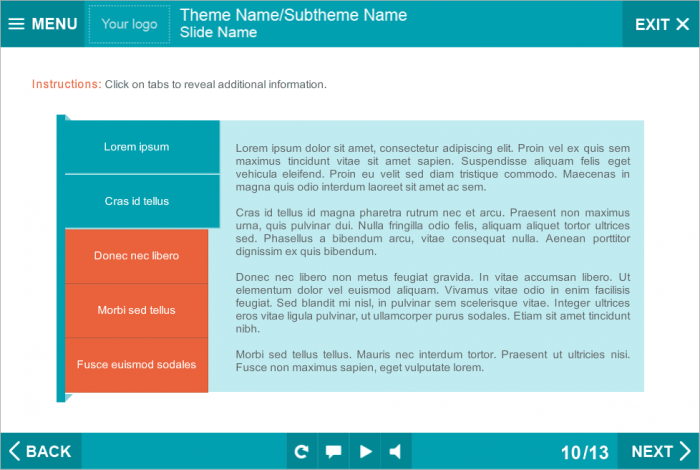Open the MENU hamburger button
Viewport: 700px width, 470px height.
pyautogui.click(x=42, y=24)
